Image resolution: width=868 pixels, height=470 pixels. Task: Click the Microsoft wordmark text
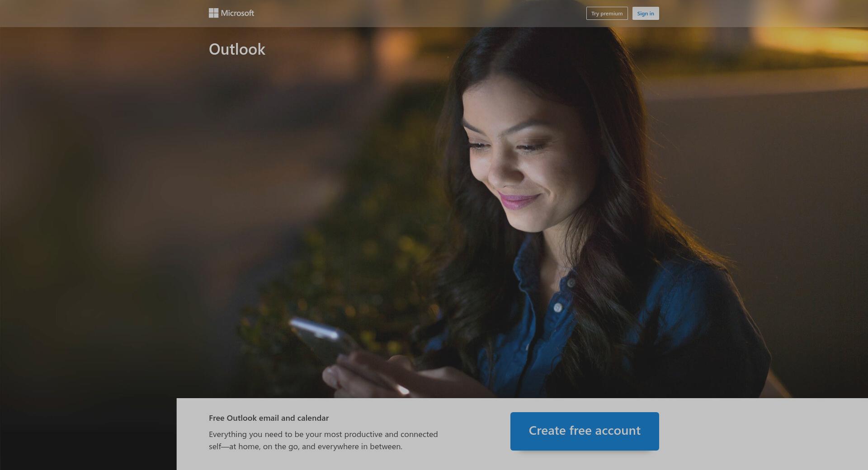(x=237, y=13)
